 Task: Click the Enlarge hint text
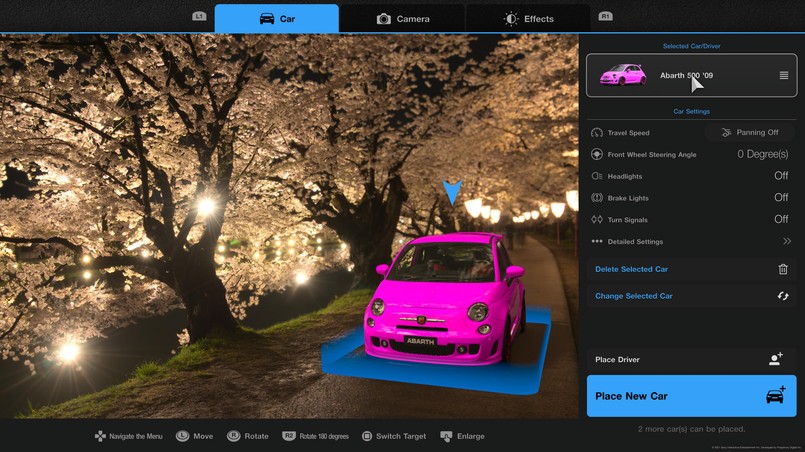click(x=471, y=436)
